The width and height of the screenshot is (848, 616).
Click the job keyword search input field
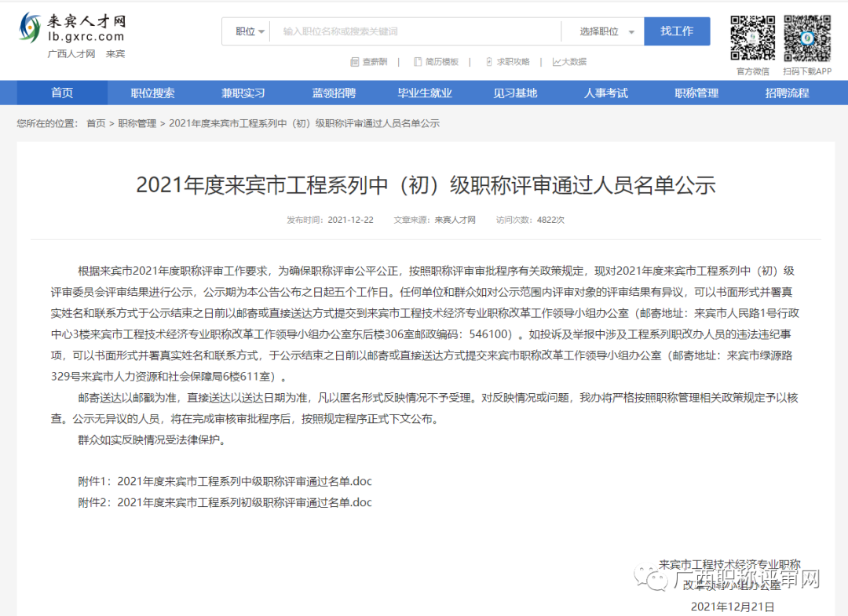point(415,31)
